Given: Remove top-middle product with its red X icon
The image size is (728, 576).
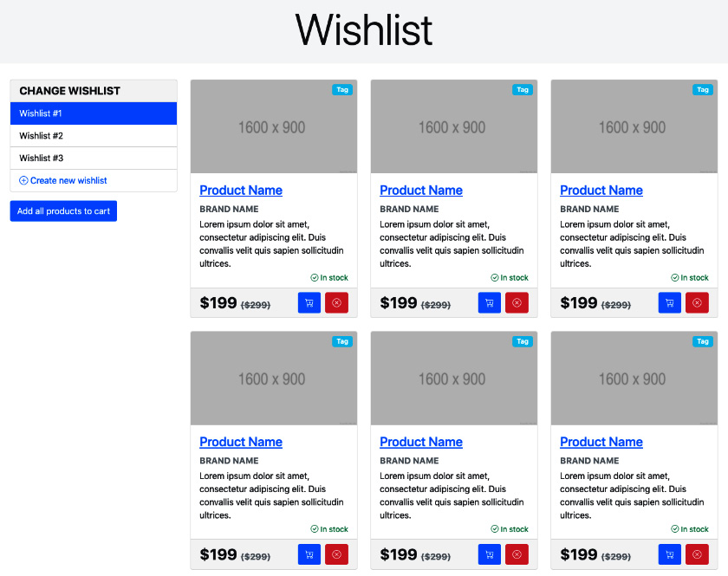Looking at the screenshot, I should click(x=517, y=302).
